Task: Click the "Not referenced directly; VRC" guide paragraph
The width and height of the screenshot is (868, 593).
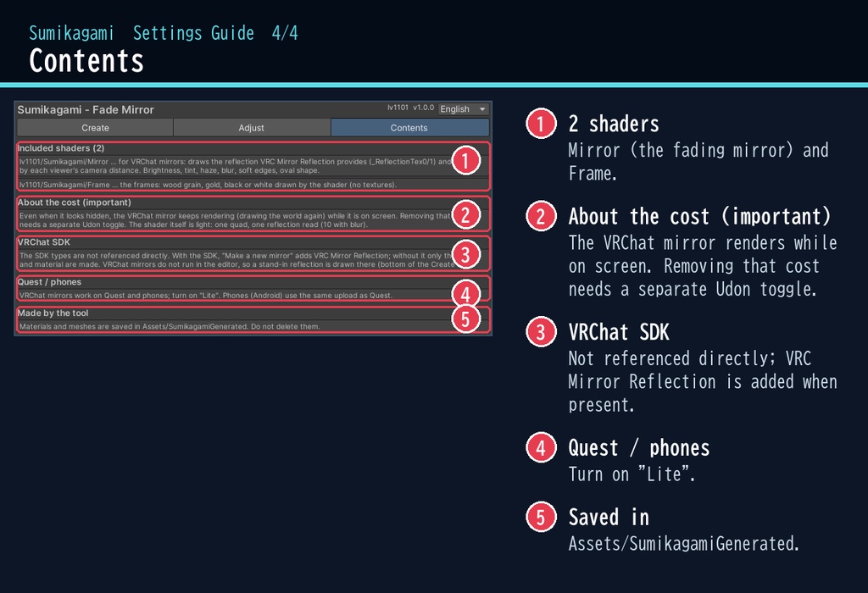Action: 703,382
